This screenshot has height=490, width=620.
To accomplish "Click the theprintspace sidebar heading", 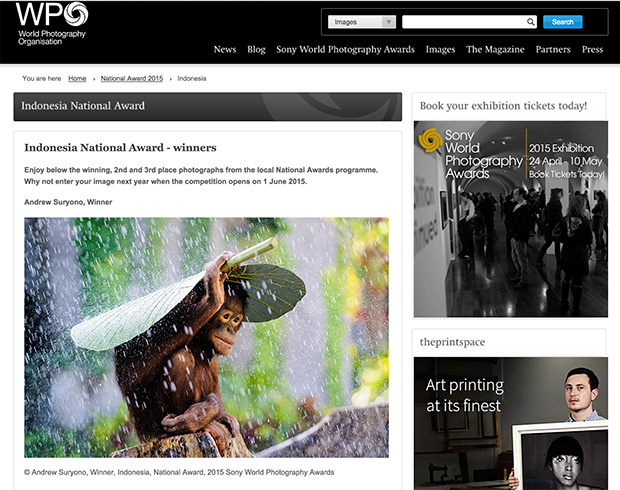I will pyautogui.click(x=452, y=342).
